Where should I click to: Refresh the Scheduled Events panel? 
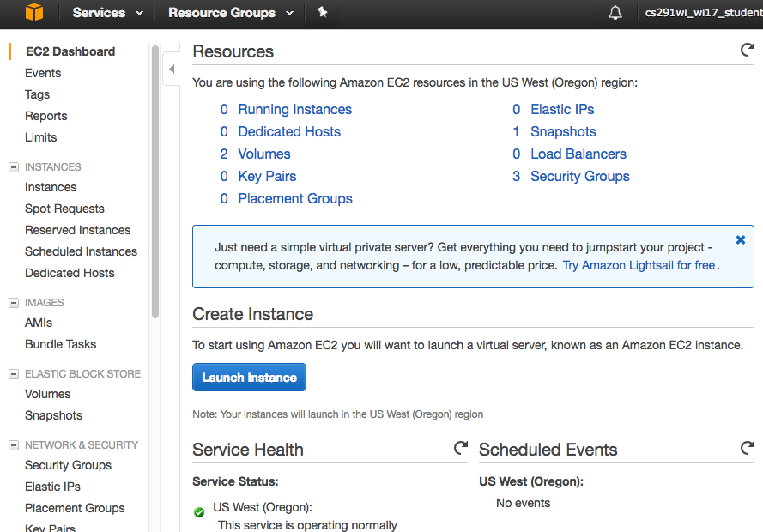(x=747, y=448)
